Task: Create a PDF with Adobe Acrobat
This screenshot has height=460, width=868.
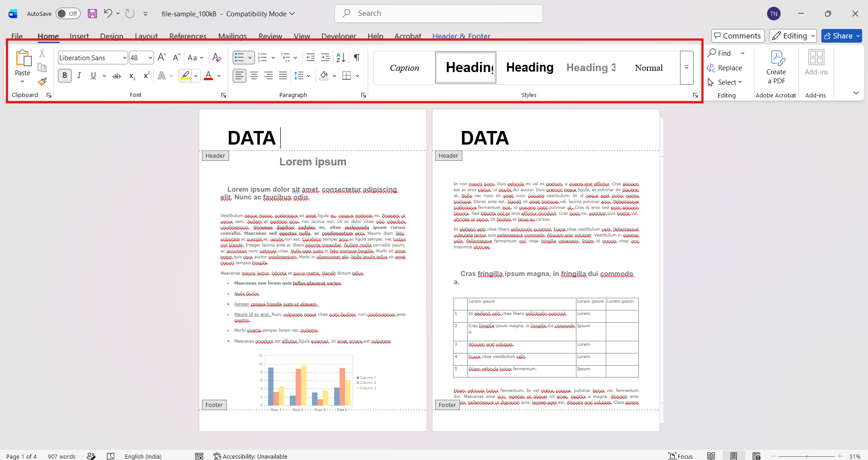Action: 776,67
